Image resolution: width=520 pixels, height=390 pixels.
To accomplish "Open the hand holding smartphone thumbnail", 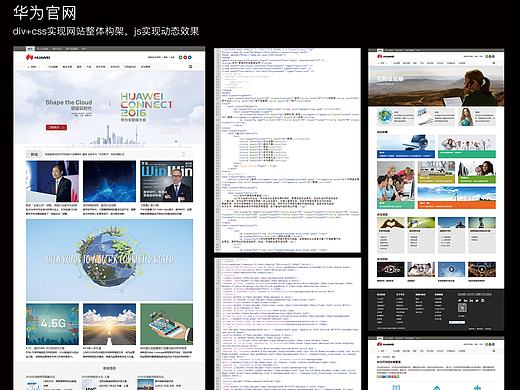I will (166, 324).
